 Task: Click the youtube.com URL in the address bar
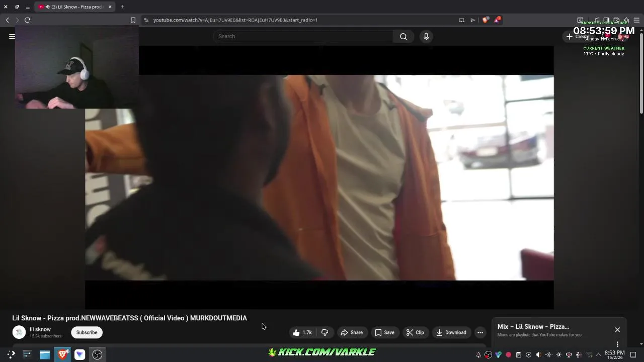coord(235,20)
